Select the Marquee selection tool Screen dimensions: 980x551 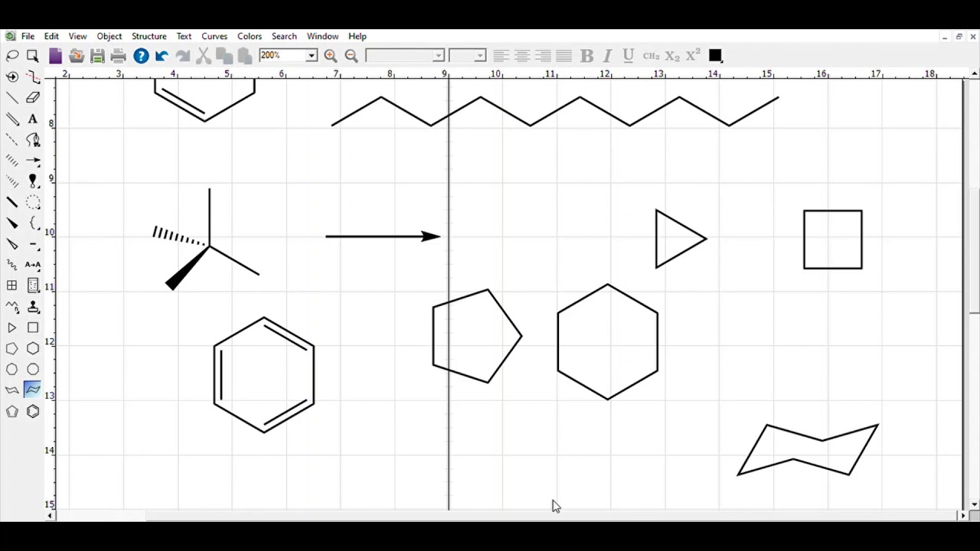coord(33,56)
